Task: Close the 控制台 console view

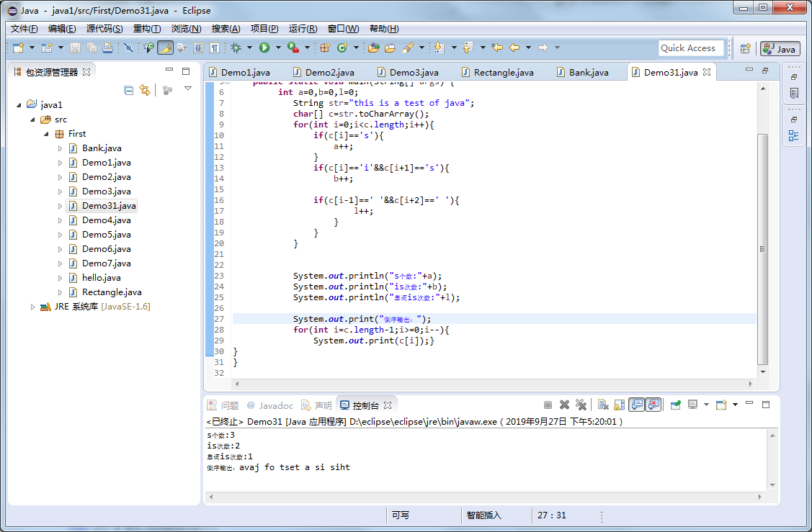Action: pyautogui.click(x=388, y=405)
